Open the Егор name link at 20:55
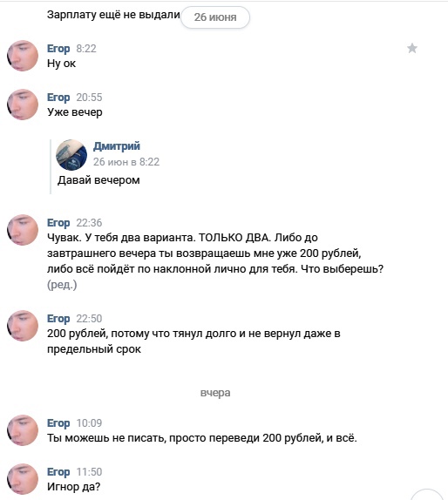Screen dimensions: 448x500 coord(58,98)
